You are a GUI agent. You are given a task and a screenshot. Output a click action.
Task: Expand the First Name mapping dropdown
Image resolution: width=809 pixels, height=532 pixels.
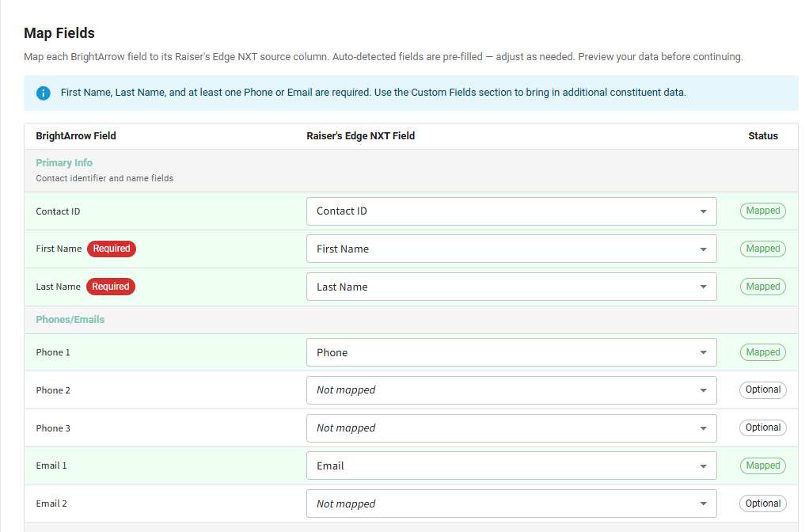511,249
